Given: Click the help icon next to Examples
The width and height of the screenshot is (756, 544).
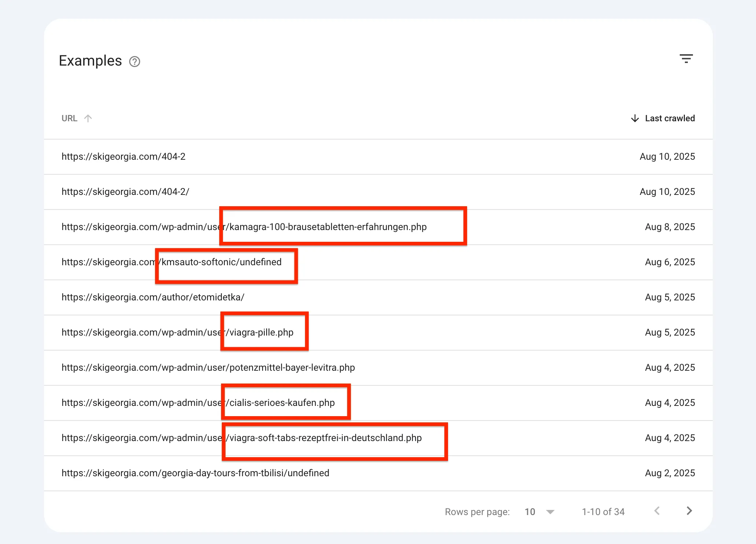Looking at the screenshot, I should [x=135, y=62].
